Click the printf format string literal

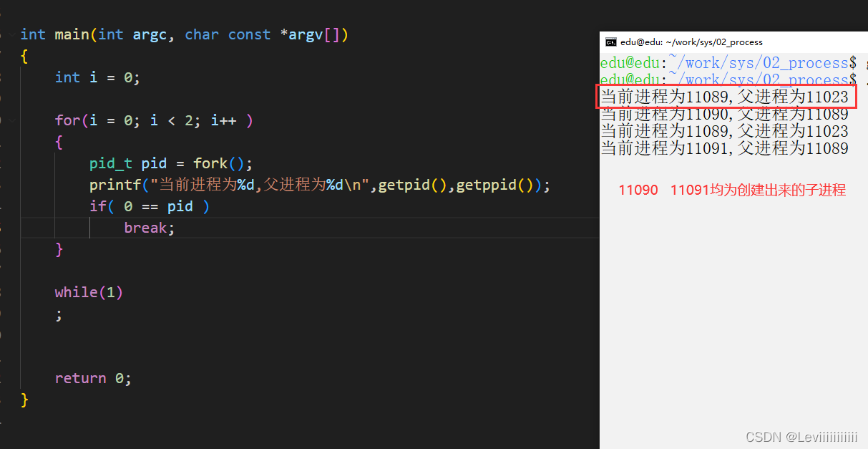259,185
